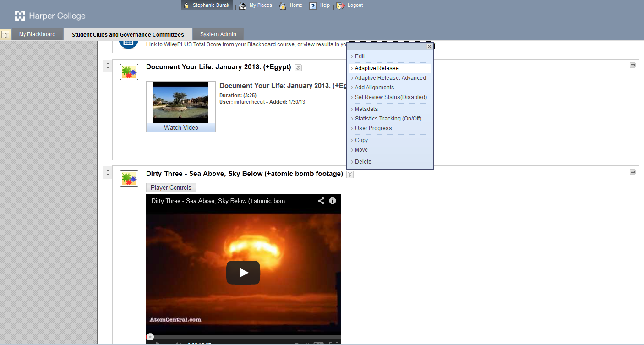Select Set Review Status(Disabled) menu item
Image resolution: width=644 pixels, height=345 pixels.
(x=390, y=97)
